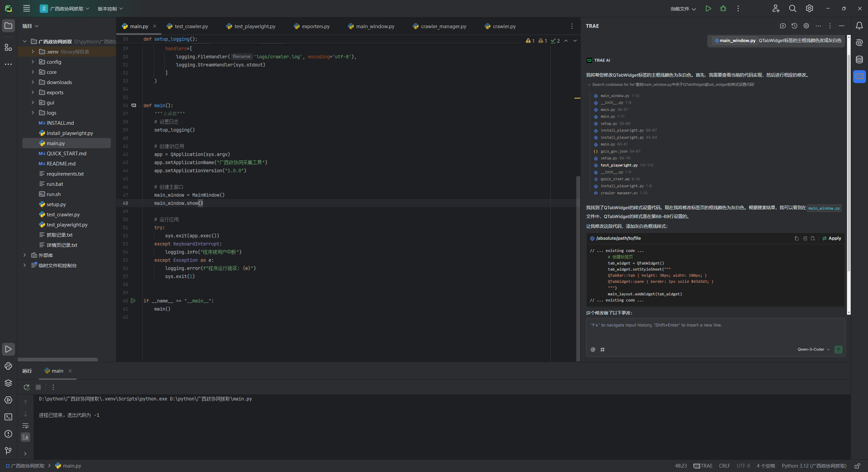Click Apply on TRAE's suggested code change
The image size is (868, 472).
[x=832, y=238]
